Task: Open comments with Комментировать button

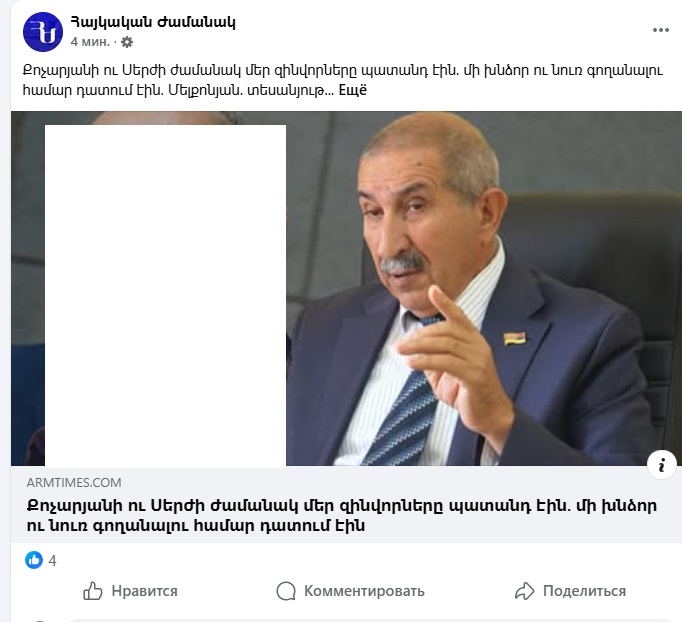Action: coord(350,591)
